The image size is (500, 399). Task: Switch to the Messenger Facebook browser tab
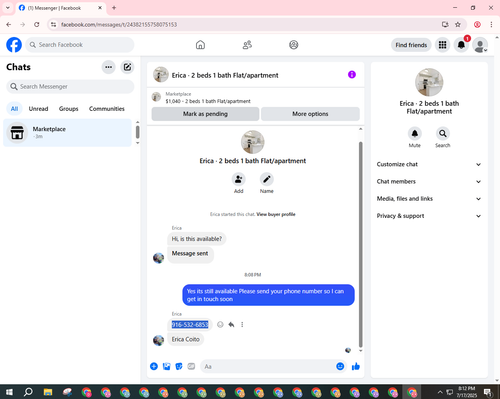pyautogui.click(x=60, y=8)
